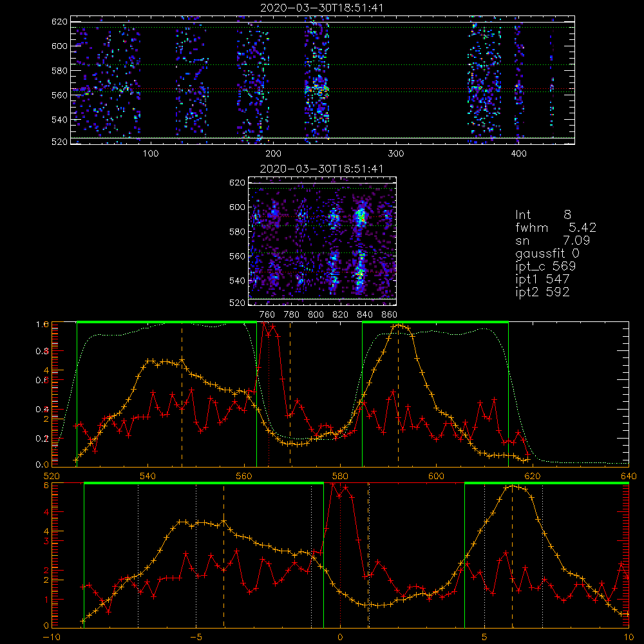Click left thick green bar on upper profile plot

[167, 323]
